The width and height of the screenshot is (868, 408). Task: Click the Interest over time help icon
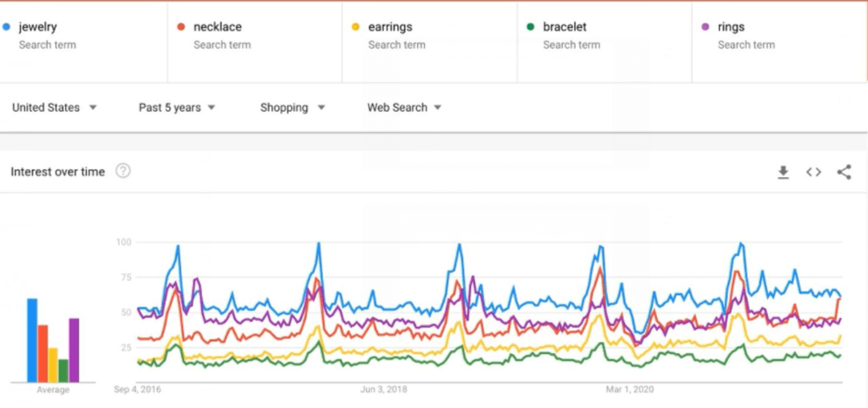tap(123, 171)
